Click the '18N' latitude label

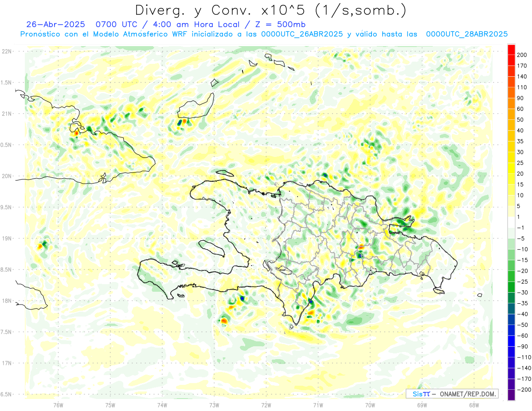point(7,301)
